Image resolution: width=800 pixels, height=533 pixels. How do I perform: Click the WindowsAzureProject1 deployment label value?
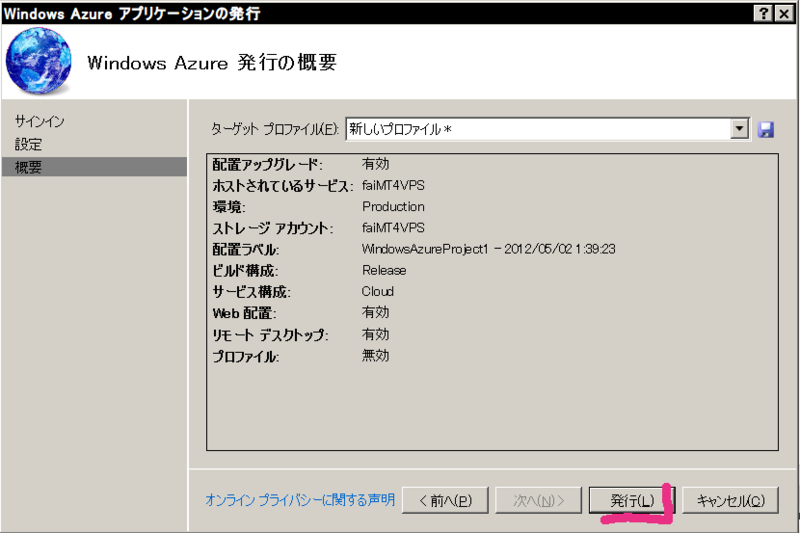tap(488, 249)
